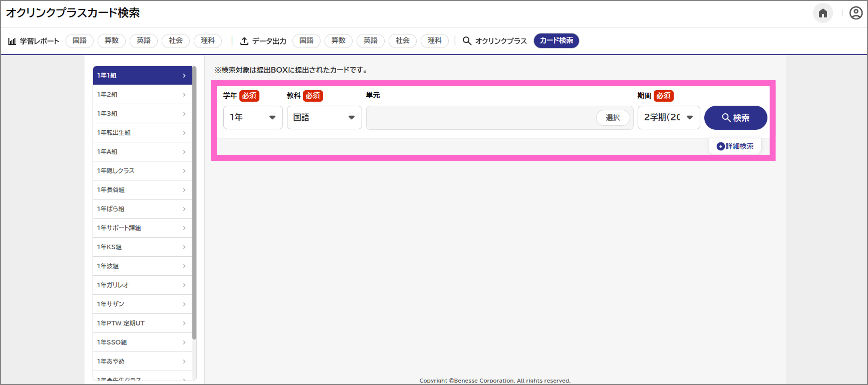The width and height of the screenshot is (868, 385).
Task: Click the 選択 button beside the 単元 field
Action: 613,118
